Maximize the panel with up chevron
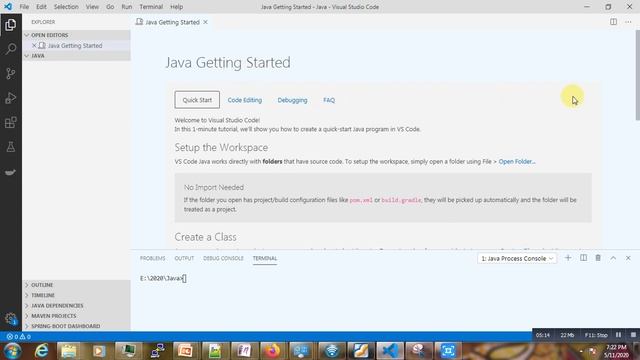Image resolution: width=640 pixels, height=360 pixels. 613,258
